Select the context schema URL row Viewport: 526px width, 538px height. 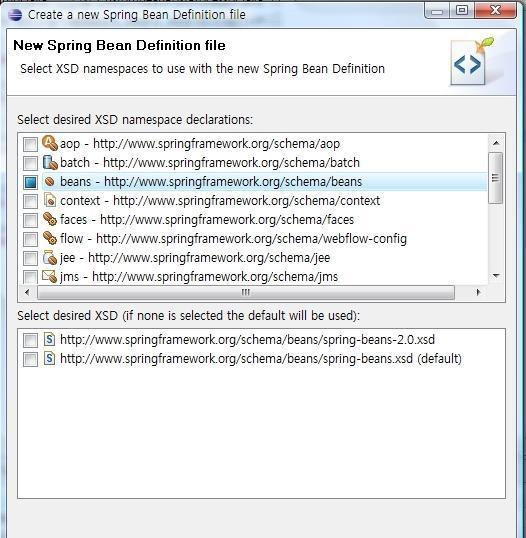point(220,200)
